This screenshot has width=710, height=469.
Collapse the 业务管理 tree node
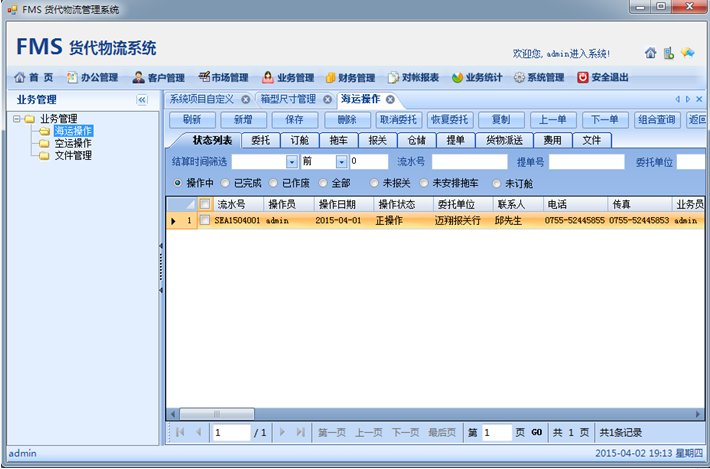click(17, 119)
